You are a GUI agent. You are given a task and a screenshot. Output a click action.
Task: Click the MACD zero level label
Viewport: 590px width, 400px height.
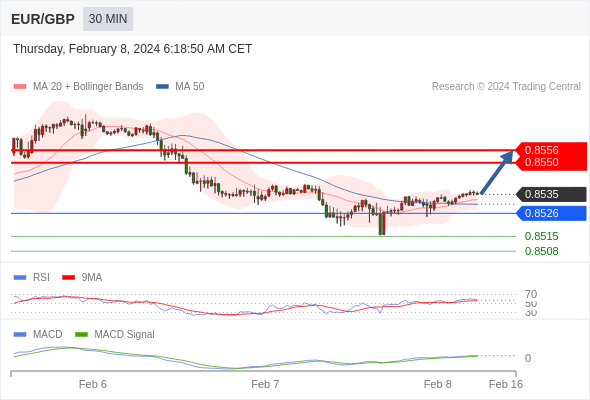pos(528,358)
